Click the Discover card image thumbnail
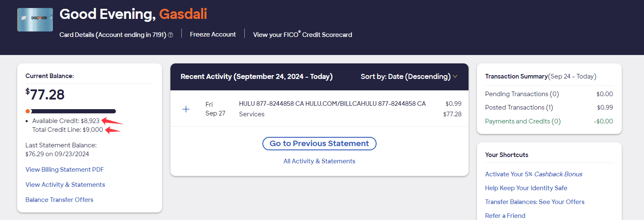This screenshot has width=644, height=220. (x=35, y=20)
